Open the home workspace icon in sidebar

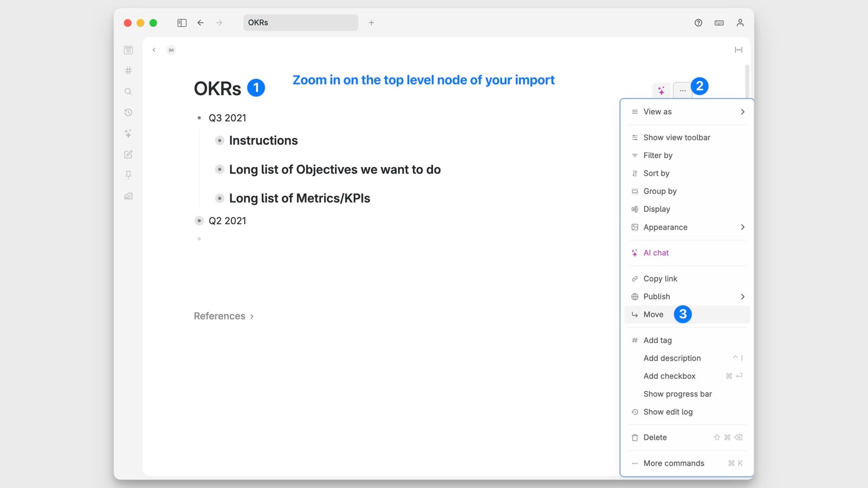tap(129, 196)
